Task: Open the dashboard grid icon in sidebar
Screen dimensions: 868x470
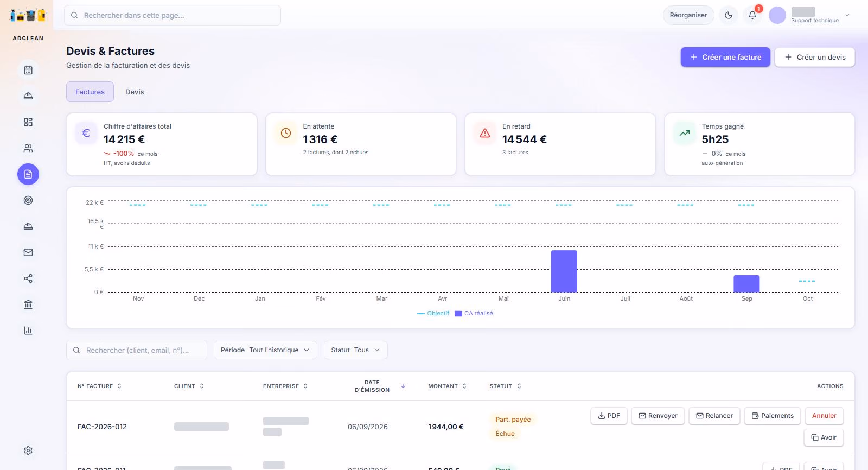Action: [x=28, y=122]
